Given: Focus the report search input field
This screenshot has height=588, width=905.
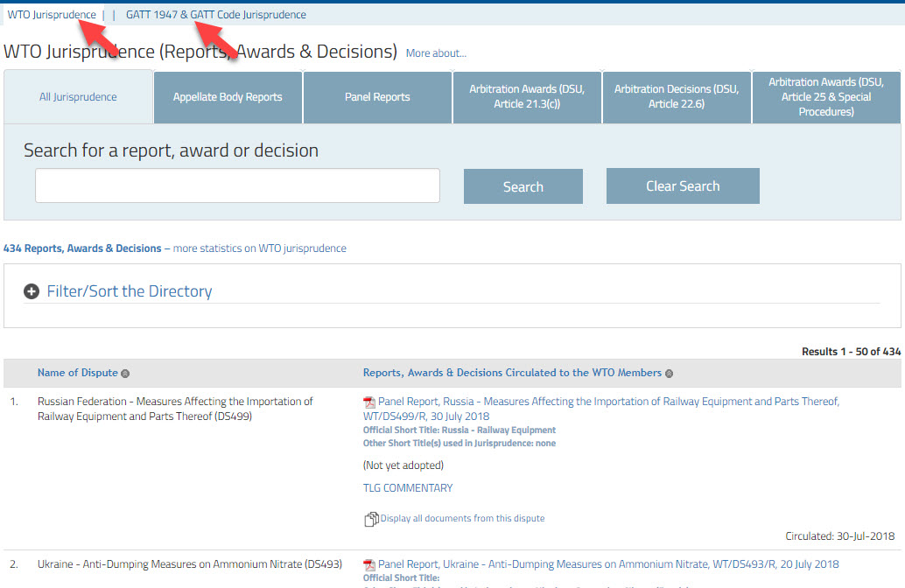Looking at the screenshot, I should click(237, 185).
